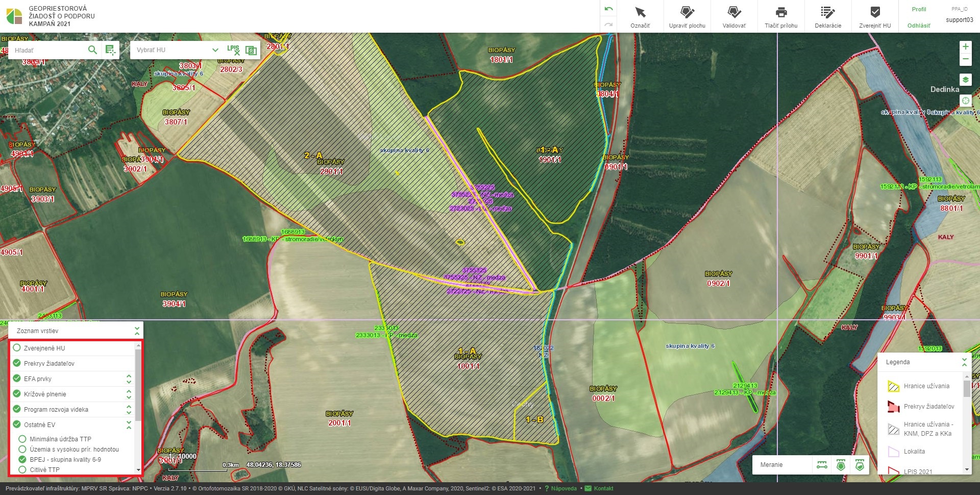
Task: Open the Profil menu
Action: tap(919, 9)
